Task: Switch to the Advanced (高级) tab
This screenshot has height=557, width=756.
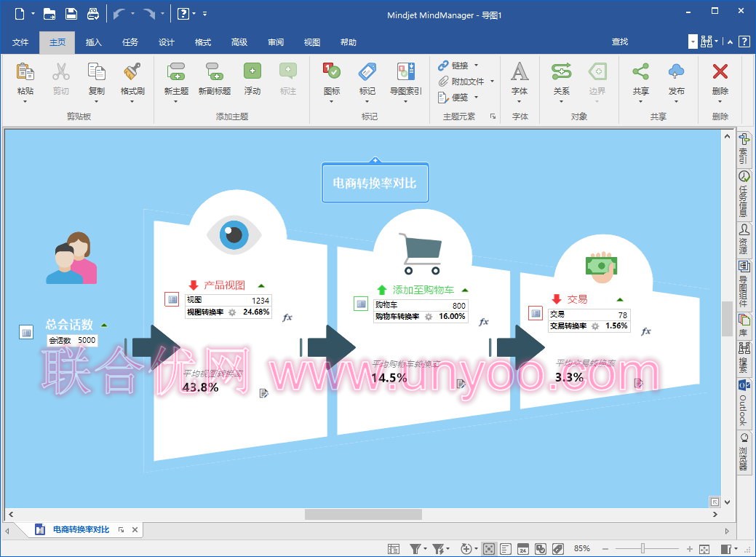Action: click(239, 42)
